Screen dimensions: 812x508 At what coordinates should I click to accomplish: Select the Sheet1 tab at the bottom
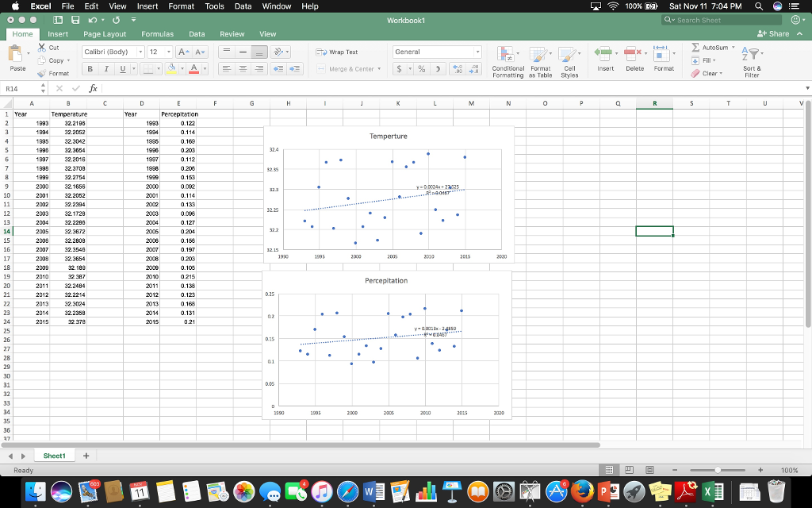coord(53,455)
